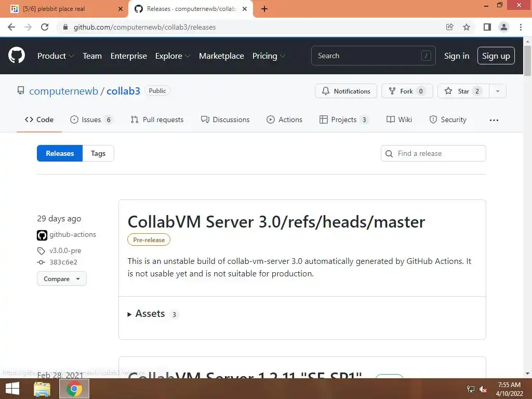Open CollabVM Server 3.0 release title
532x399 pixels.
pyautogui.click(x=276, y=222)
